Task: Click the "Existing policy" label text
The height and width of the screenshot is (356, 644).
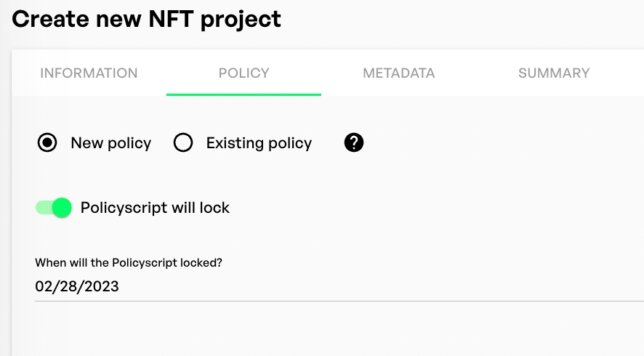Action: (x=259, y=143)
